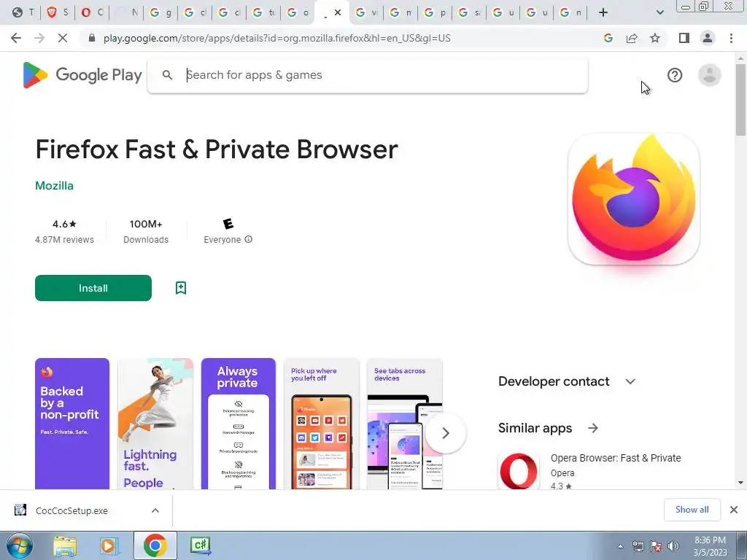Click the Similar apps heading

pyautogui.click(x=535, y=428)
